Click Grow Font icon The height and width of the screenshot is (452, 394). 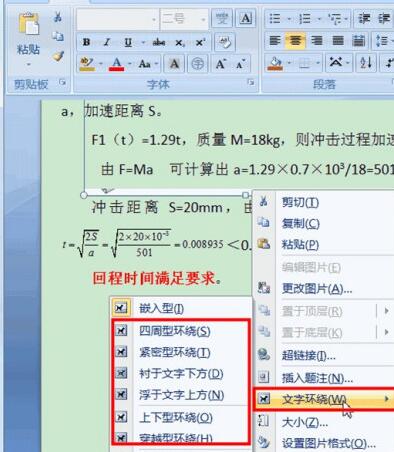pyautogui.click(x=221, y=64)
